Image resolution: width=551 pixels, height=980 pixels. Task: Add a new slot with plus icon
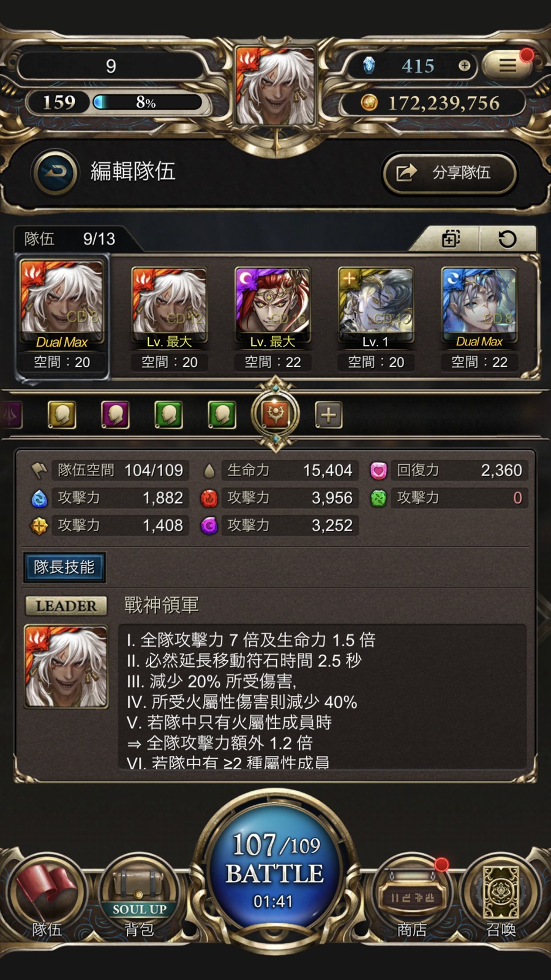point(329,415)
